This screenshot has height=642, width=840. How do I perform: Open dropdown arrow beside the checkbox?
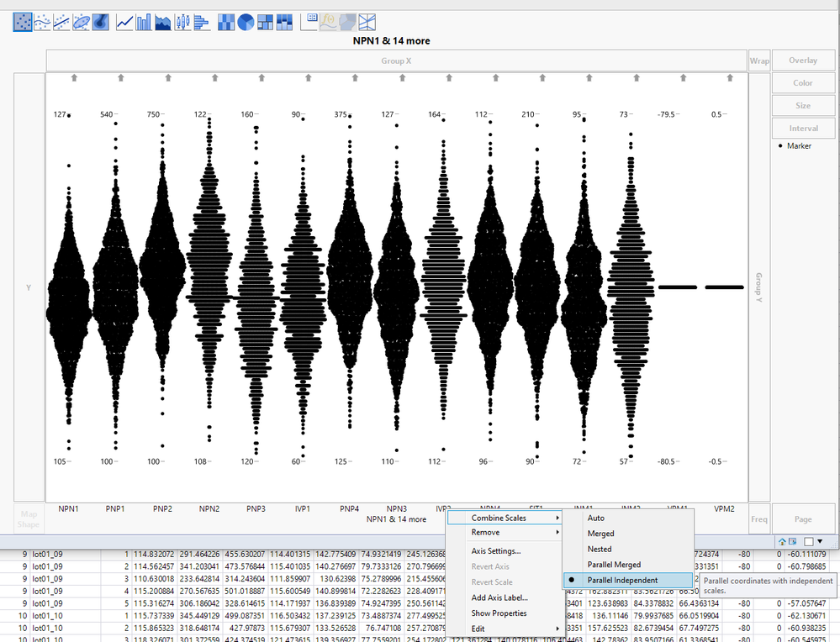821,542
